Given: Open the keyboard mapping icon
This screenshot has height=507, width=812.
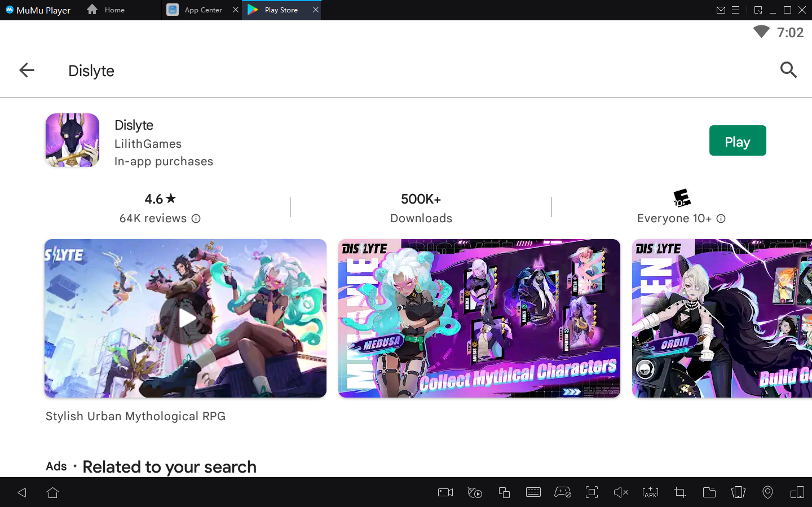Looking at the screenshot, I should (533, 492).
